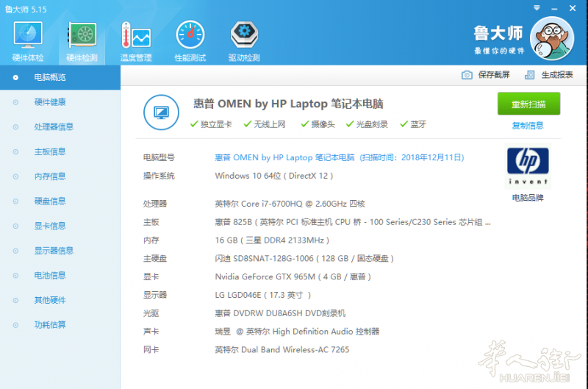Click the 摄像头 checkmark feature

(318, 124)
